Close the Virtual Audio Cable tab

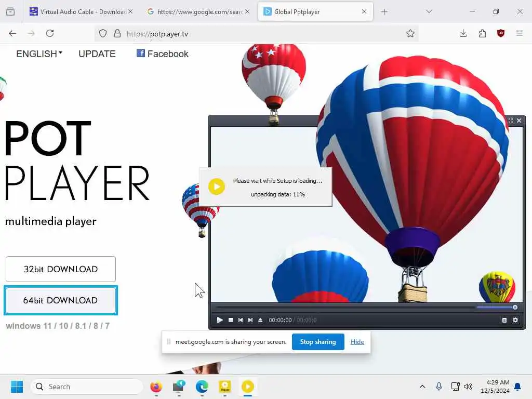pos(130,11)
